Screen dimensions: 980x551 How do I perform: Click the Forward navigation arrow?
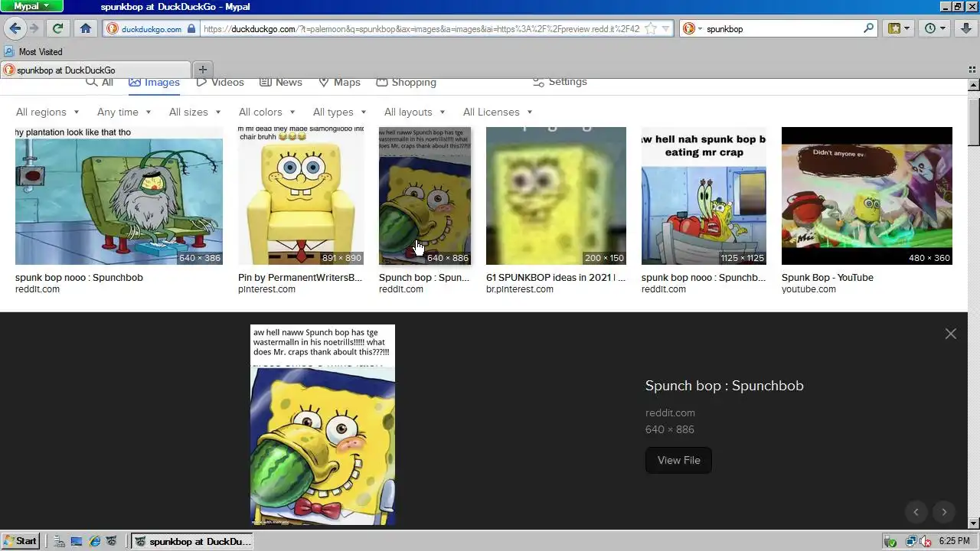tap(34, 28)
